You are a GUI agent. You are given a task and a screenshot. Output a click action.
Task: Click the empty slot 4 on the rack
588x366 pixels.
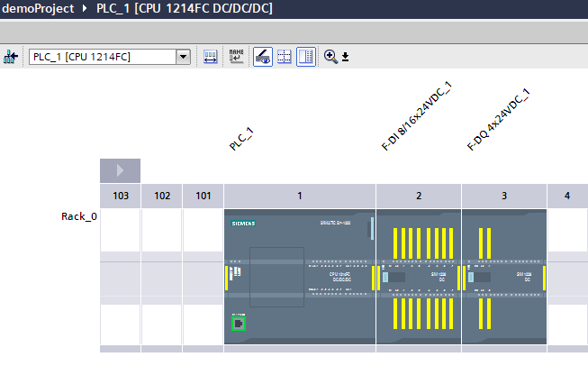click(x=567, y=275)
